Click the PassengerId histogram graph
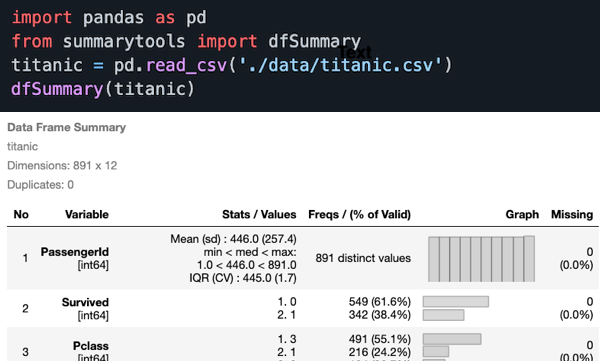This screenshot has width=600, height=361. pyautogui.click(x=481, y=259)
